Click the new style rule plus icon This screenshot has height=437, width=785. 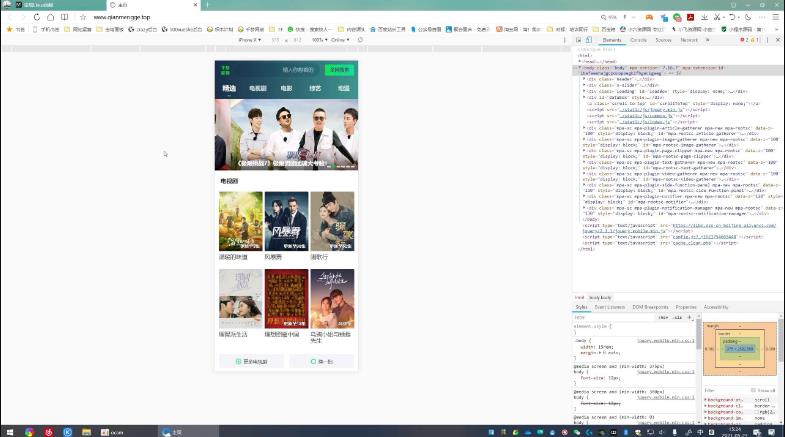point(689,317)
